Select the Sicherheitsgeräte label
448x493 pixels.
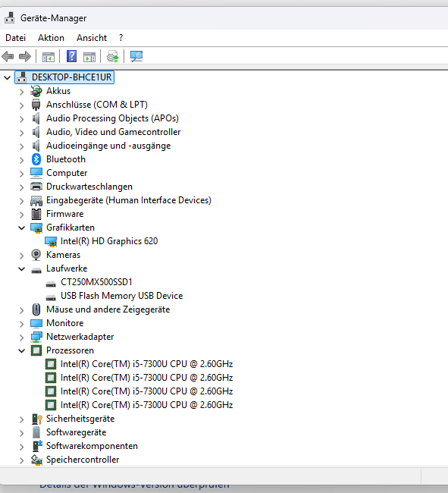click(80, 419)
